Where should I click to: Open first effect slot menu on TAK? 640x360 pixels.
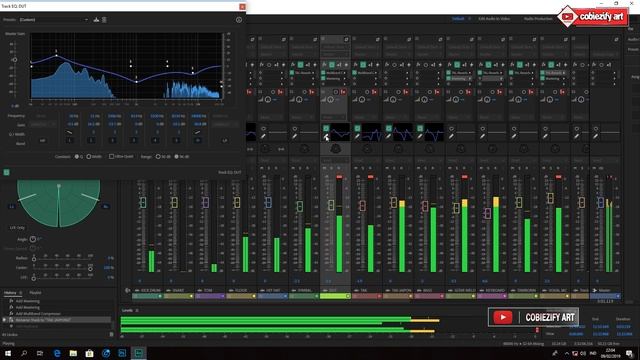coord(376,73)
